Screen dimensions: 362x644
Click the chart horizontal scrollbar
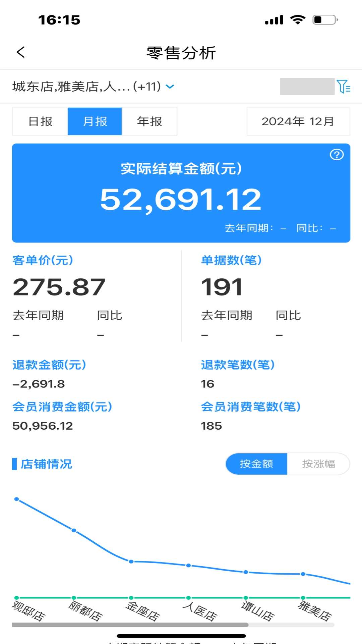[x=130, y=625]
